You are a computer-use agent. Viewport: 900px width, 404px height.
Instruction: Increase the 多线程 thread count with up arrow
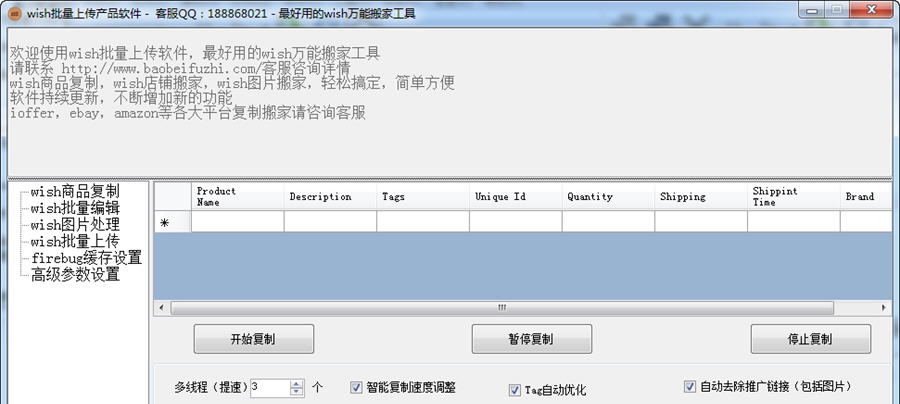tap(297, 384)
